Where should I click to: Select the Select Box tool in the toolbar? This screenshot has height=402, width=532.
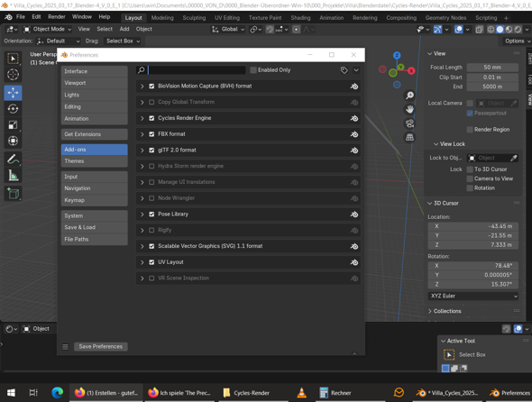pos(13,59)
